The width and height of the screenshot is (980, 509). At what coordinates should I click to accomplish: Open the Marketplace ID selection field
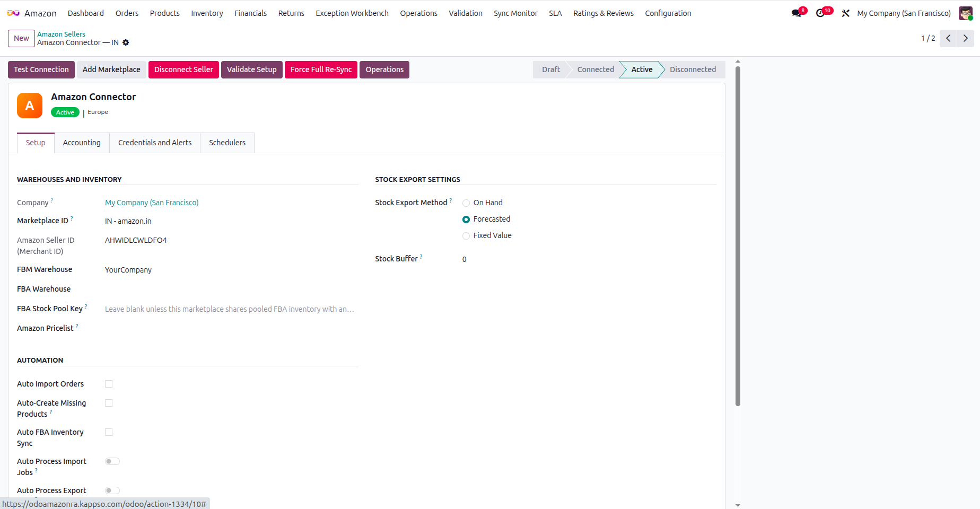pos(231,221)
